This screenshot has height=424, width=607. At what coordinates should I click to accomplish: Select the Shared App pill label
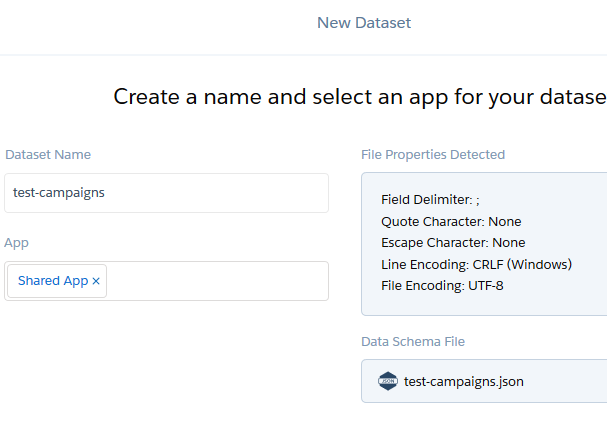(x=52, y=281)
